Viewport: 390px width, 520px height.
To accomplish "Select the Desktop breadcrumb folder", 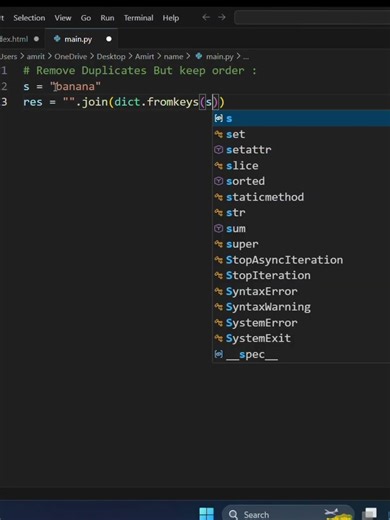I will [x=111, y=57].
